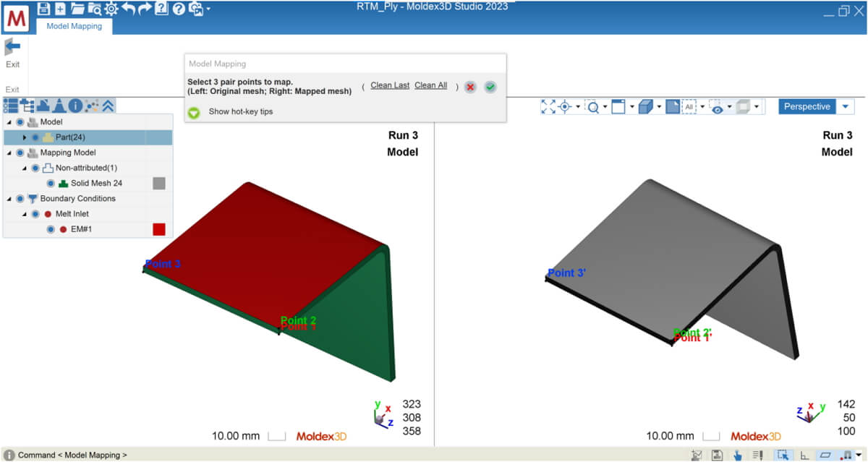This screenshot has height=462, width=868.
Task: Open the Perspective view dropdown arrow
Action: click(x=846, y=107)
